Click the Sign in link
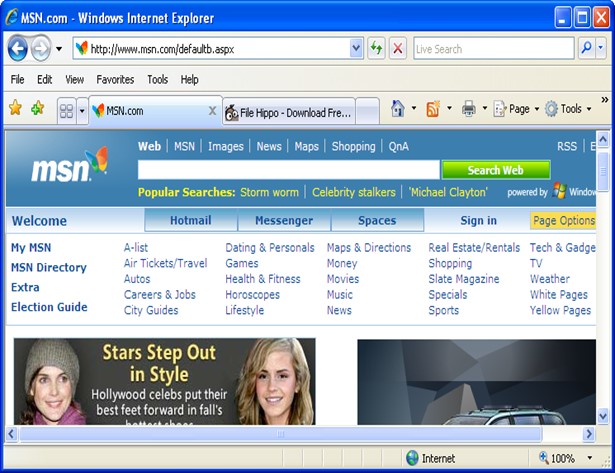Viewport: 615px width, 473px height. pyautogui.click(x=479, y=220)
